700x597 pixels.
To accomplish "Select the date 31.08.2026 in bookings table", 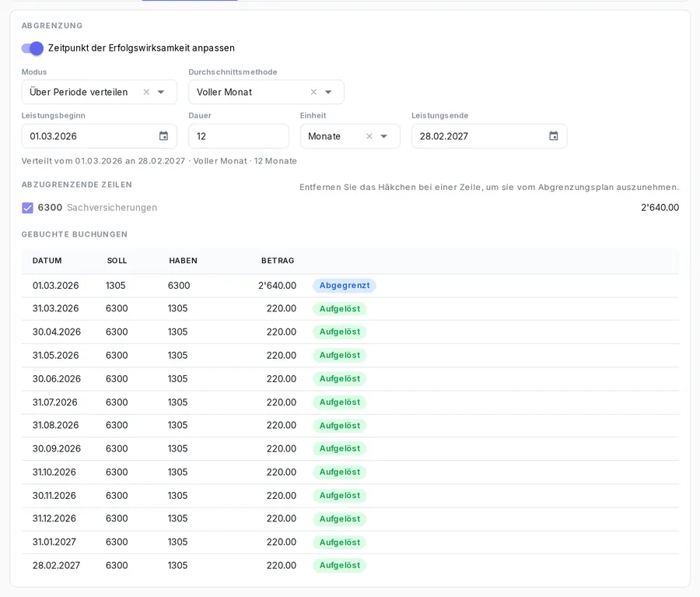I will [56, 426].
